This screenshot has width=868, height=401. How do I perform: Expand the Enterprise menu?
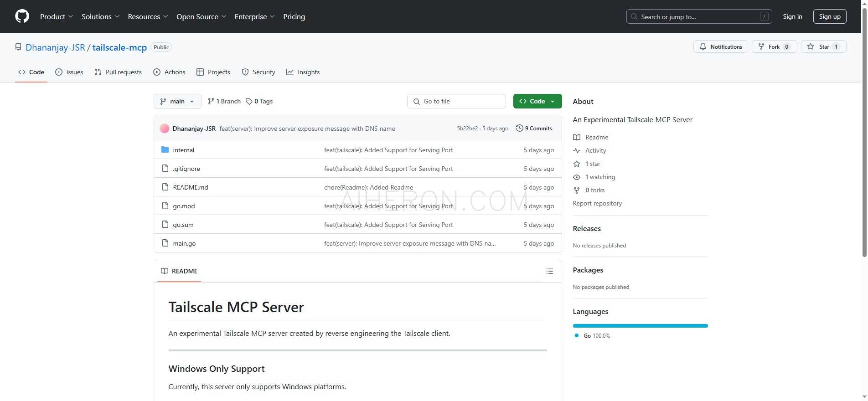tap(254, 16)
